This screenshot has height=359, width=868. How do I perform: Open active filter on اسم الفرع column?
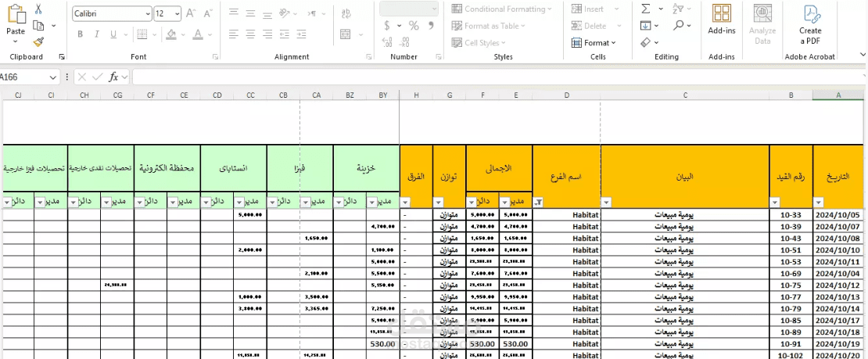tap(538, 203)
